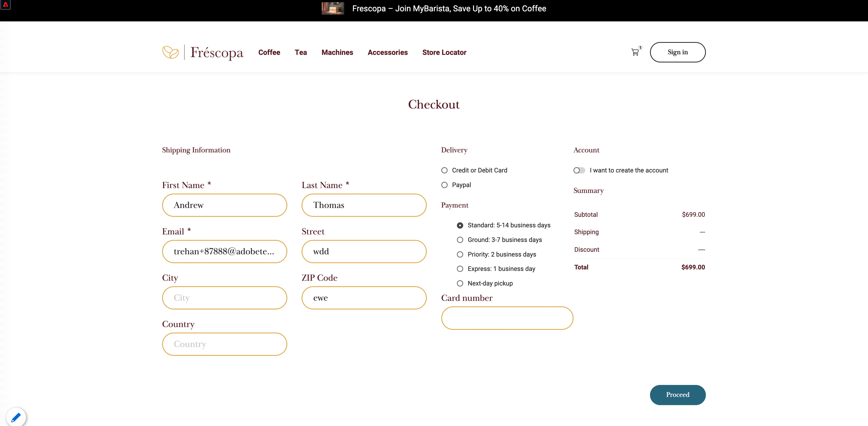Open the MyBarista banner thumbnail

click(333, 8)
